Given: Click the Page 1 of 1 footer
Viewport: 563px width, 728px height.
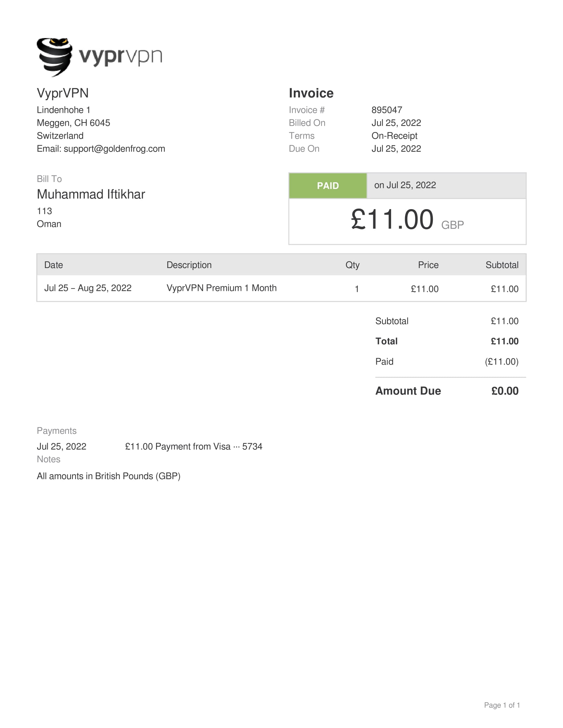Looking at the screenshot, I should click(502, 705).
